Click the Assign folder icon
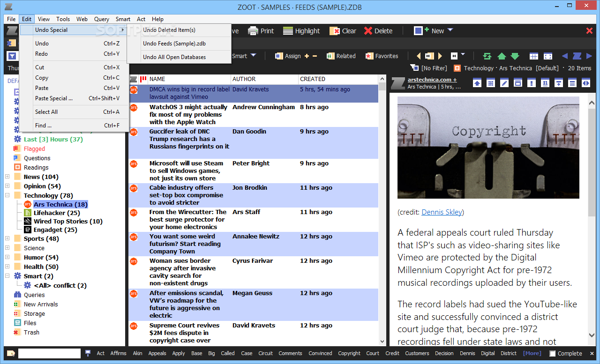600x364 pixels. pyautogui.click(x=278, y=56)
